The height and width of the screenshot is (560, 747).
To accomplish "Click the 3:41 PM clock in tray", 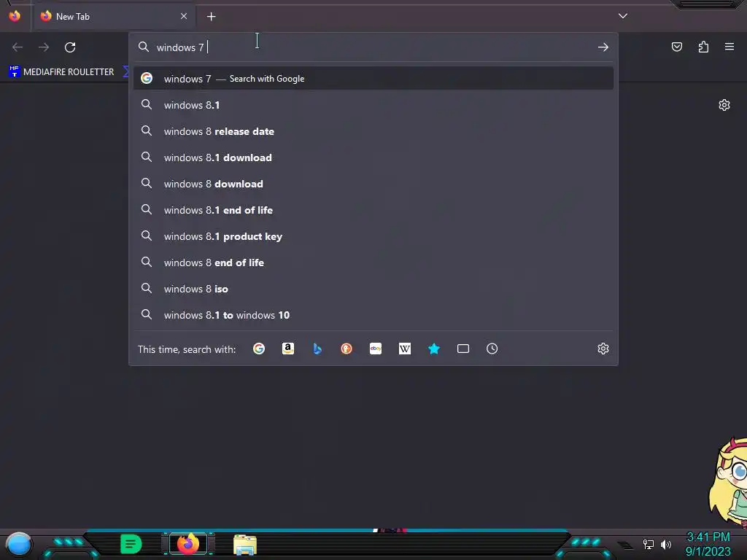I will pyautogui.click(x=708, y=537).
